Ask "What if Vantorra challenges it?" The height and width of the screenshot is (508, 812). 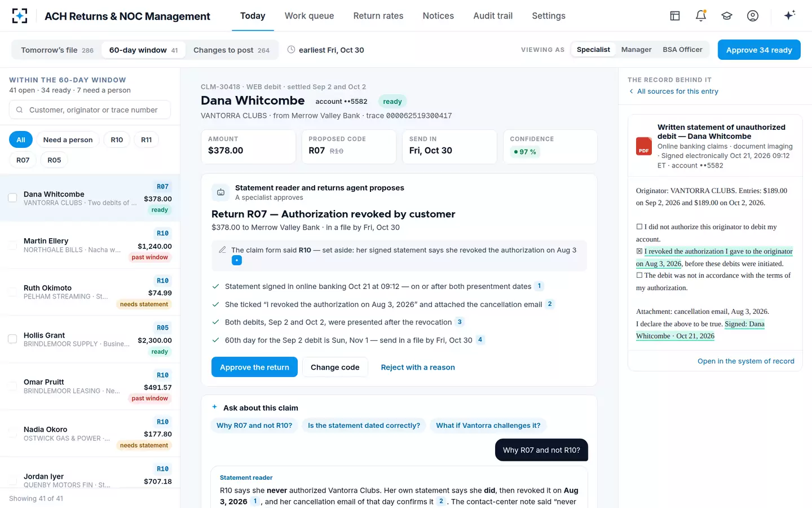488,426
